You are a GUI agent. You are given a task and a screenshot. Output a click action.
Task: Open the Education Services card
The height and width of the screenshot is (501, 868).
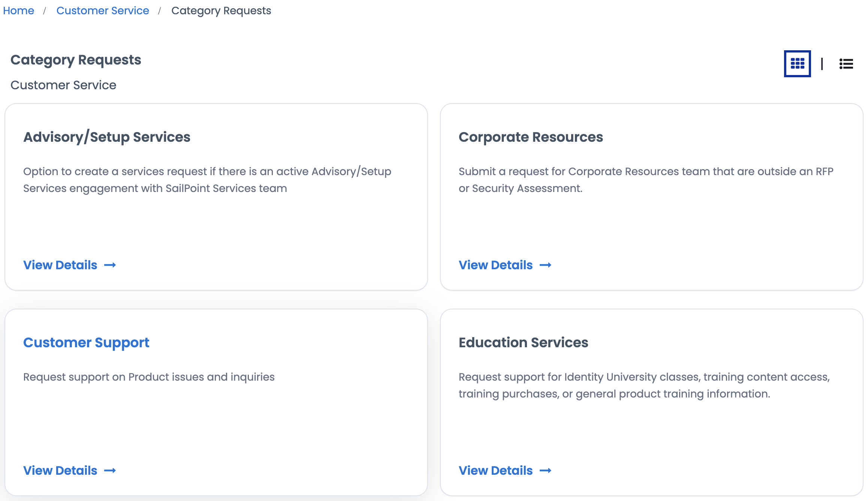click(524, 342)
